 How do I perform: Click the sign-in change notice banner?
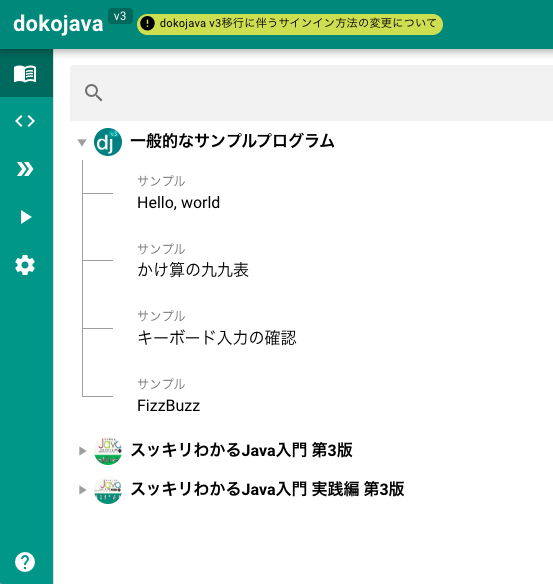coord(290,24)
